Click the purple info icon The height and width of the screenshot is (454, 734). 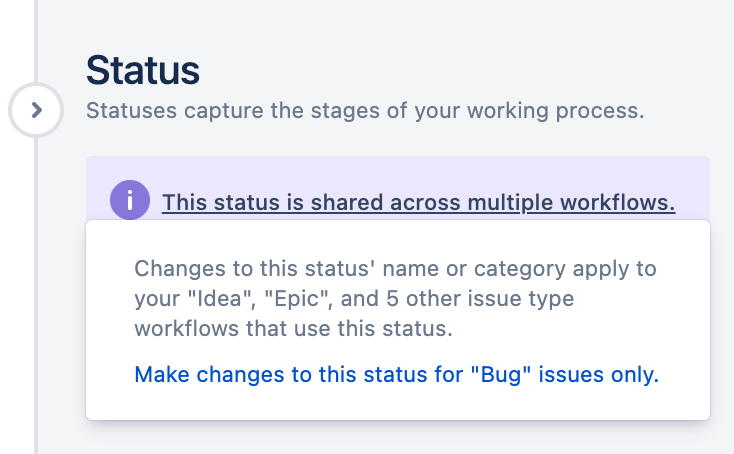coord(130,200)
